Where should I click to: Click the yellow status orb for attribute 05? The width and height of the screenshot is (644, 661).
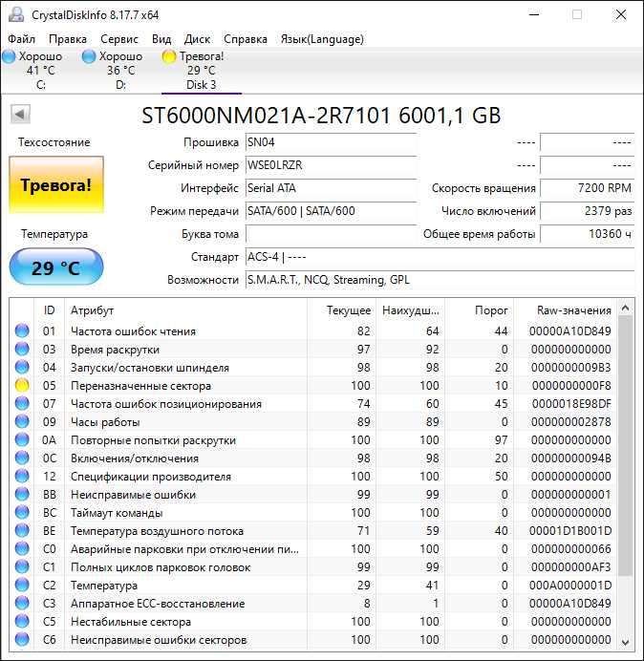click(22, 385)
